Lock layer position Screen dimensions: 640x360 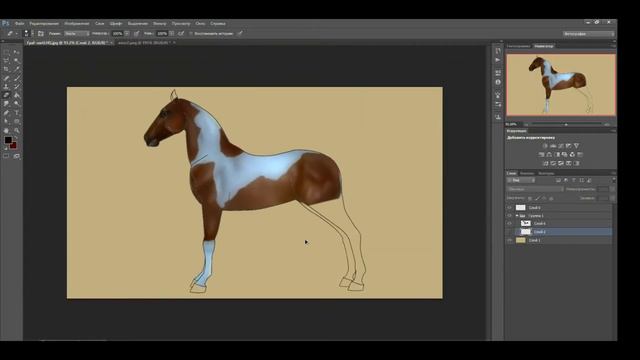[x=544, y=198]
